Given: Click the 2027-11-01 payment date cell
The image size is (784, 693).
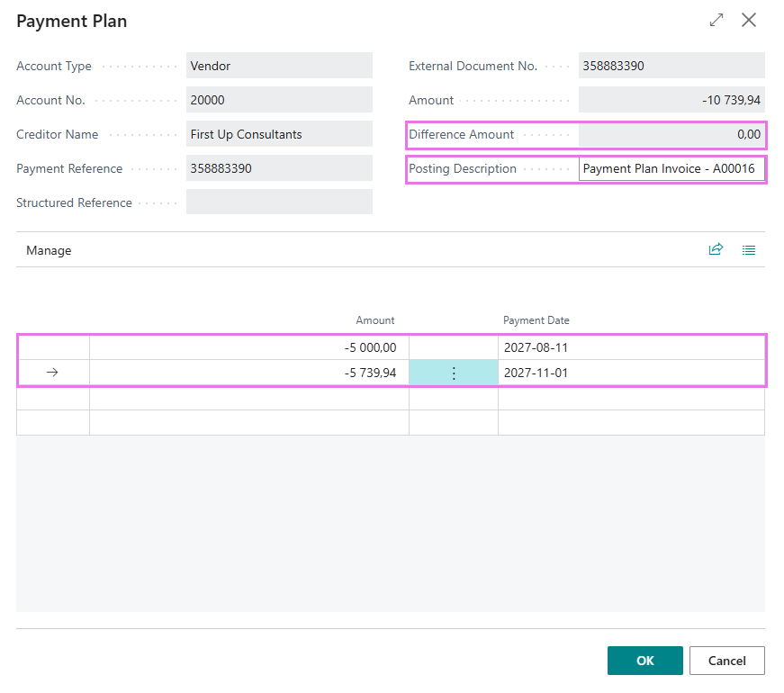Looking at the screenshot, I should click(631, 373).
